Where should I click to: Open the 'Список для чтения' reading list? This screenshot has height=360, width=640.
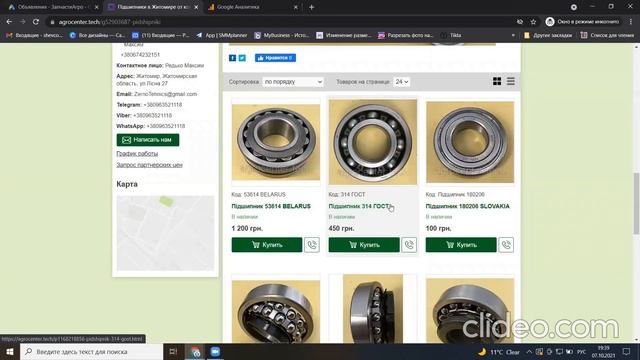click(607, 36)
